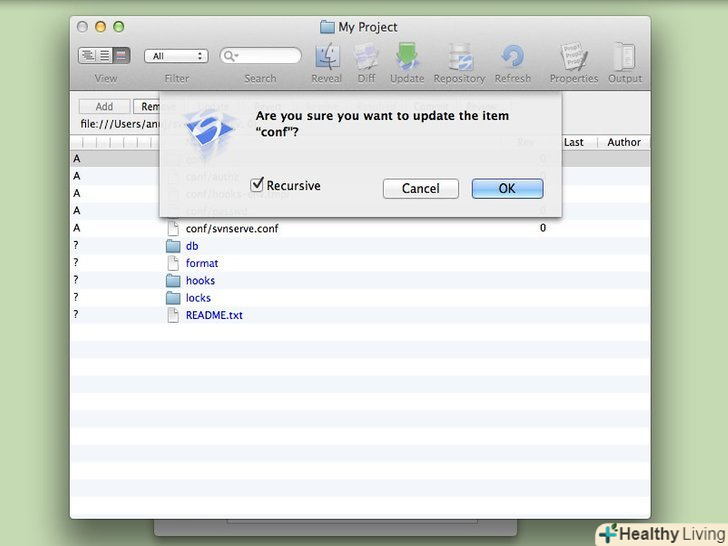Show the Output window icon
The image size is (728, 546).
coord(625,57)
